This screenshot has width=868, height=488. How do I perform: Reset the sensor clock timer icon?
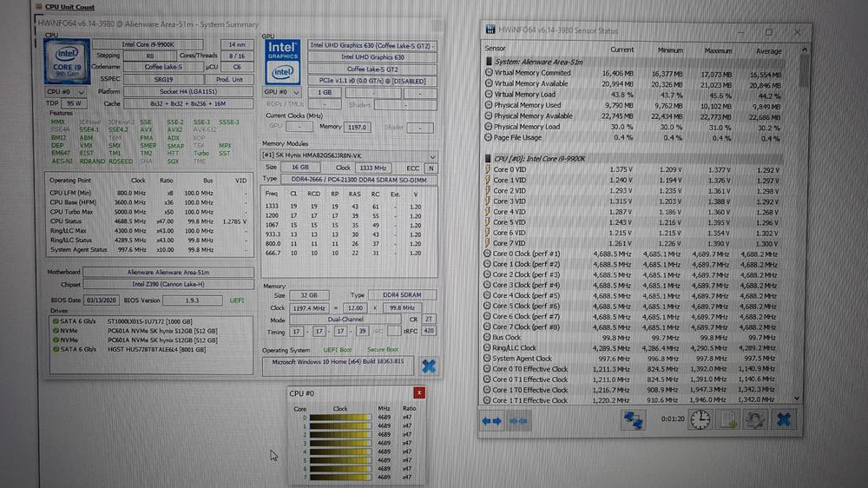(x=700, y=420)
